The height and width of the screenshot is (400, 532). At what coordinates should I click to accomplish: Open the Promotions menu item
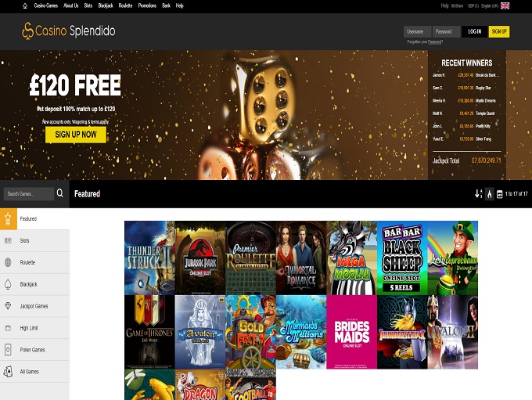147,5
